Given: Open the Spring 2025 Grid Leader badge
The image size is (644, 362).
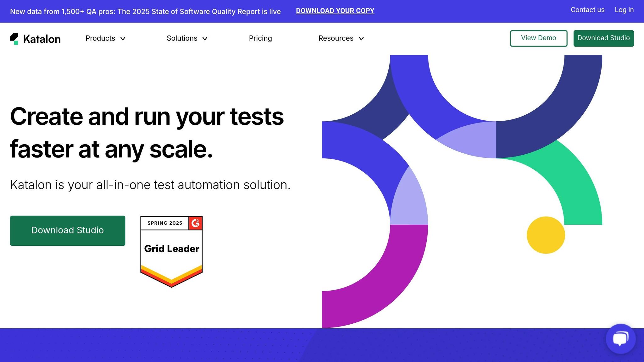Looking at the screenshot, I should coord(171,252).
